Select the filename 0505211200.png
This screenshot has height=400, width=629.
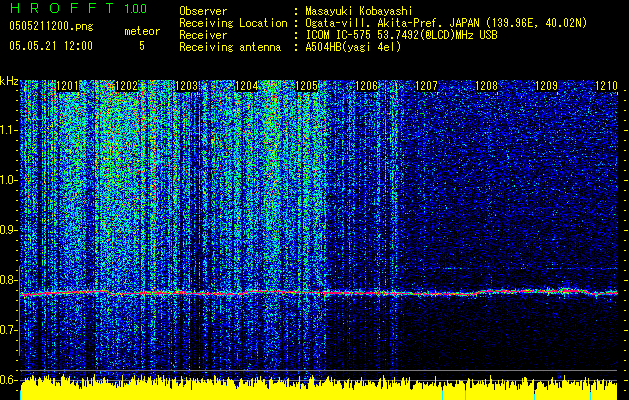pos(51,26)
